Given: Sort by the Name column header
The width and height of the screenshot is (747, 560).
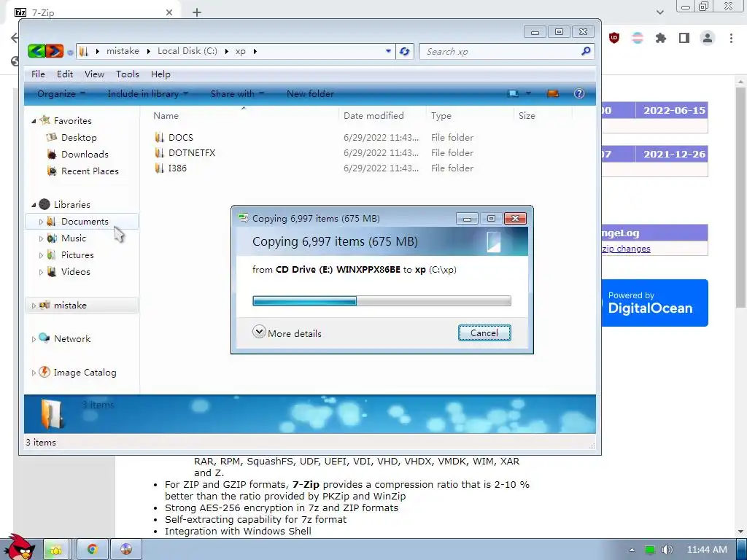Looking at the screenshot, I should tap(166, 116).
